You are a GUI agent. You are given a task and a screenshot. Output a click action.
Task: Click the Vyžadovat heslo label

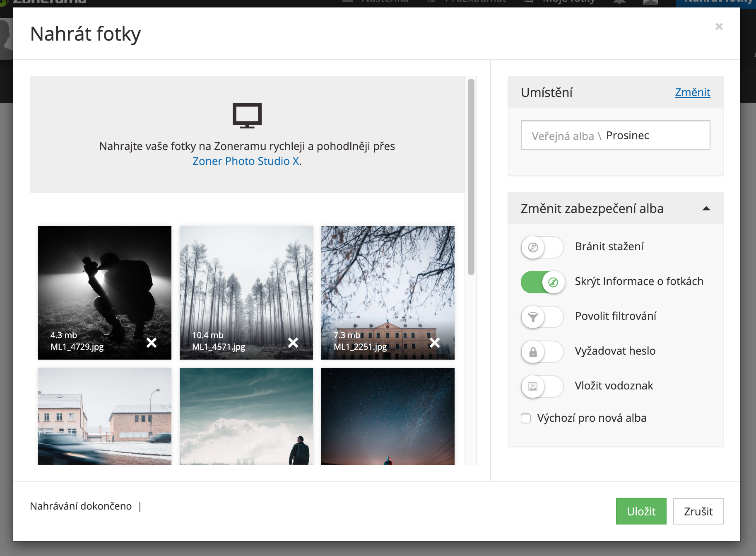pos(615,351)
